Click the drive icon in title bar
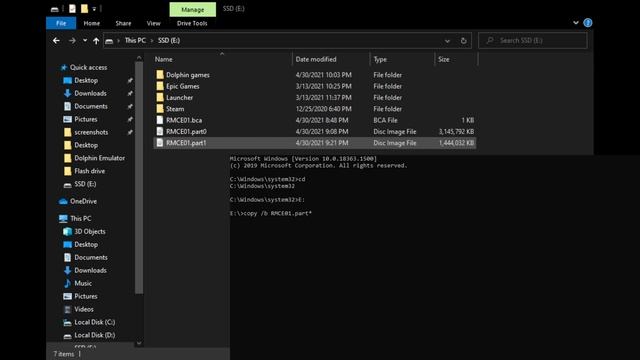This screenshot has width=640, height=360. pyautogui.click(x=55, y=9)
